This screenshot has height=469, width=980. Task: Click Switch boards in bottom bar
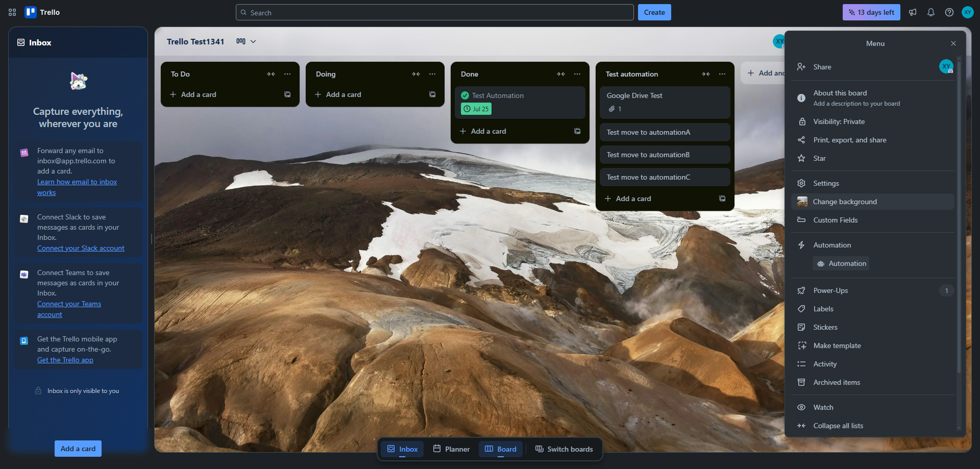[564, 449]
